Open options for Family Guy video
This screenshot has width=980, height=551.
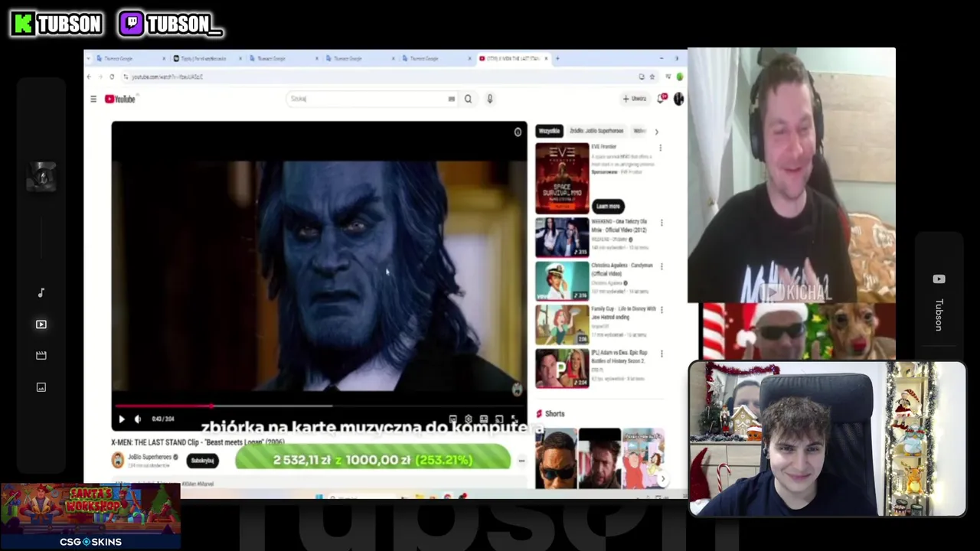(x=661, y=310)
